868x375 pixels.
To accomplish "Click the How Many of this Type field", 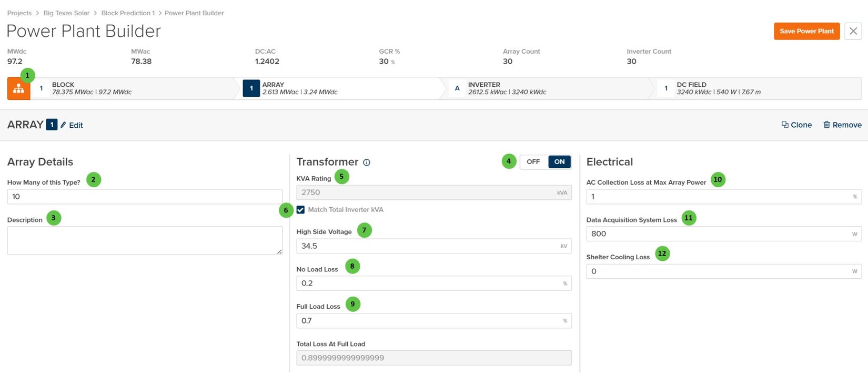I will point(145,197).
